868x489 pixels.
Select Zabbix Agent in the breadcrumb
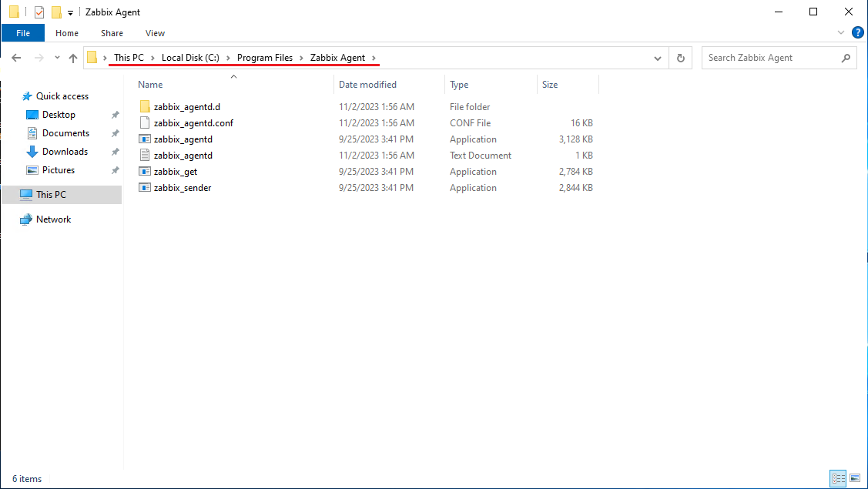[337, 58]
